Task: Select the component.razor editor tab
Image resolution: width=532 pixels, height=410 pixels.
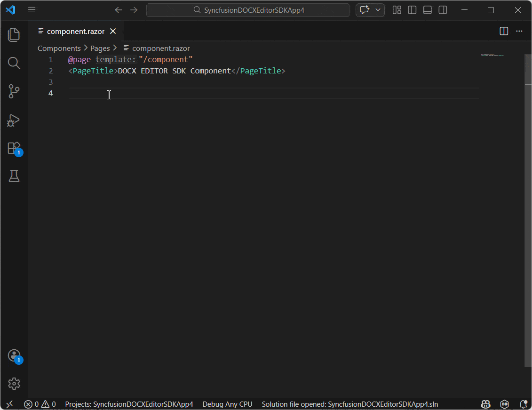Action: (75, 31)
